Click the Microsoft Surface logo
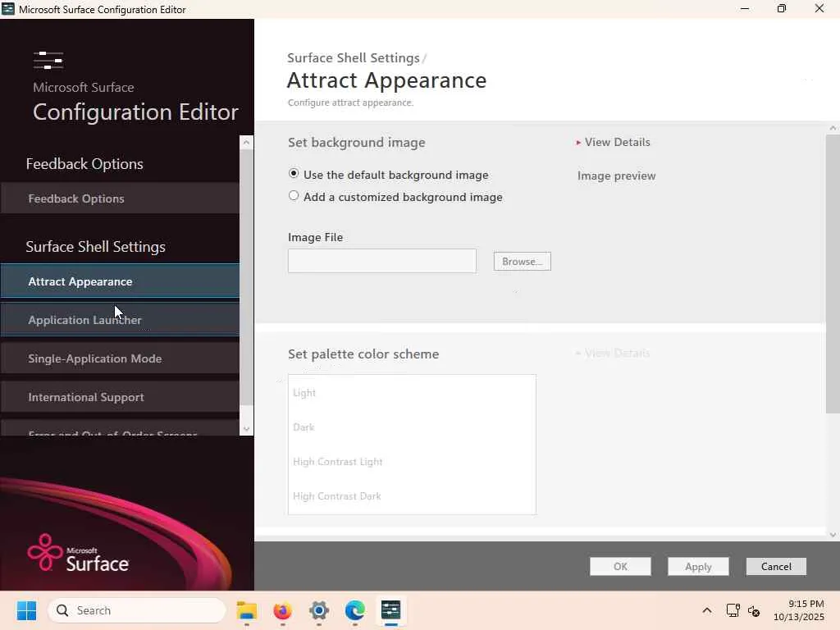Viewport: 840px width, 630px height. pos(78,553)
